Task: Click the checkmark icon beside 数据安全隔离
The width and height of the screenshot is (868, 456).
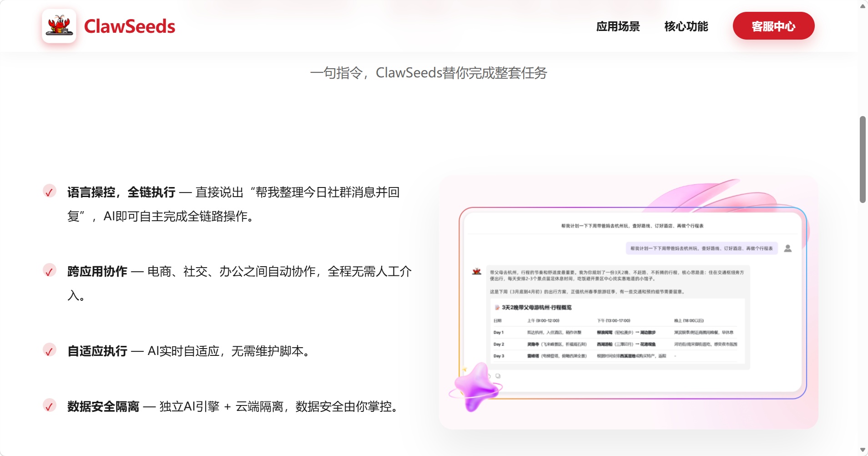Action: 50,405
